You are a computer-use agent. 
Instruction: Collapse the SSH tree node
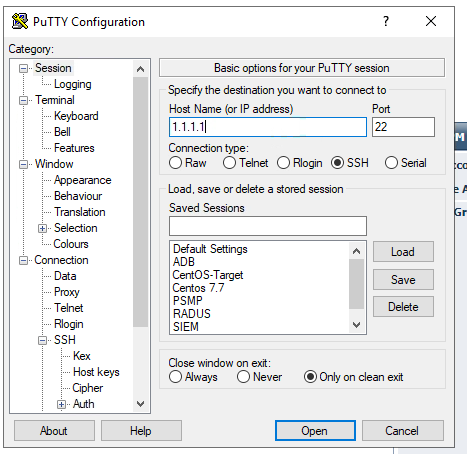pyautogui.click(x=42, y=340)
